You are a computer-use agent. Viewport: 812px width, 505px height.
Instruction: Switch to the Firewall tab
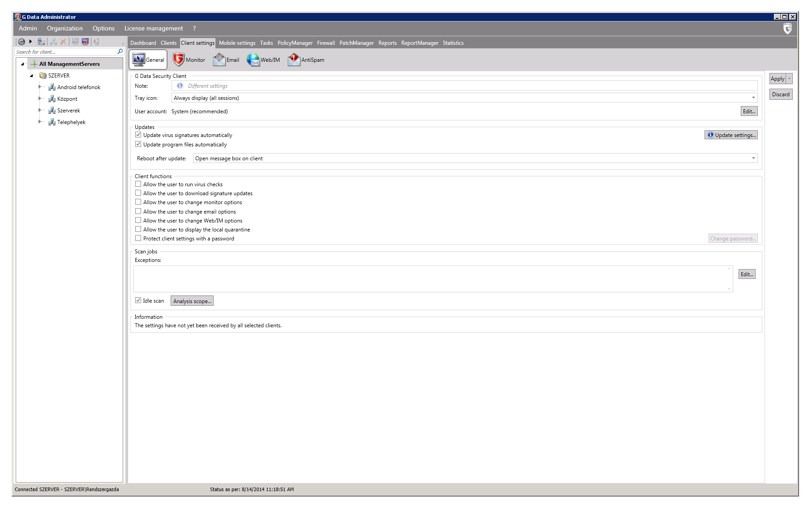pyautogui.click(x=326, y=43)
